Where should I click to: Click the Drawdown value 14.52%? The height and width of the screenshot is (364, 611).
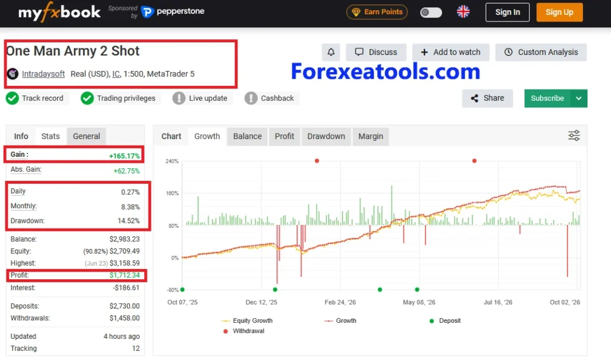[x=129, y=221]
